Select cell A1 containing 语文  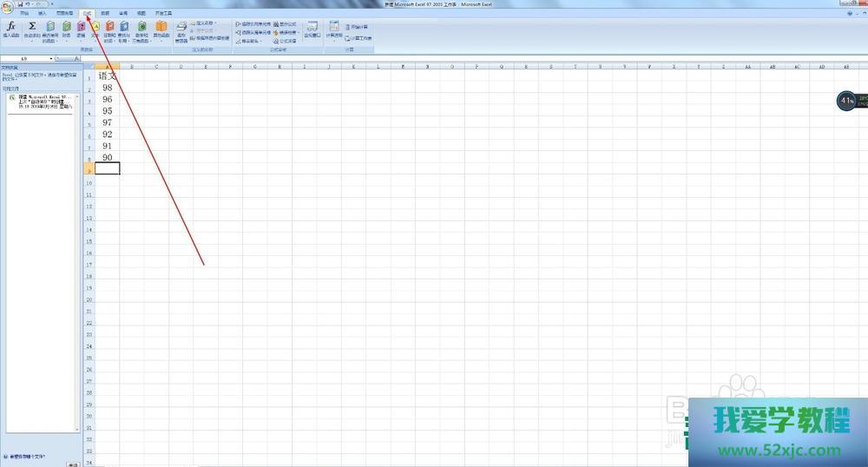(107, 76)
